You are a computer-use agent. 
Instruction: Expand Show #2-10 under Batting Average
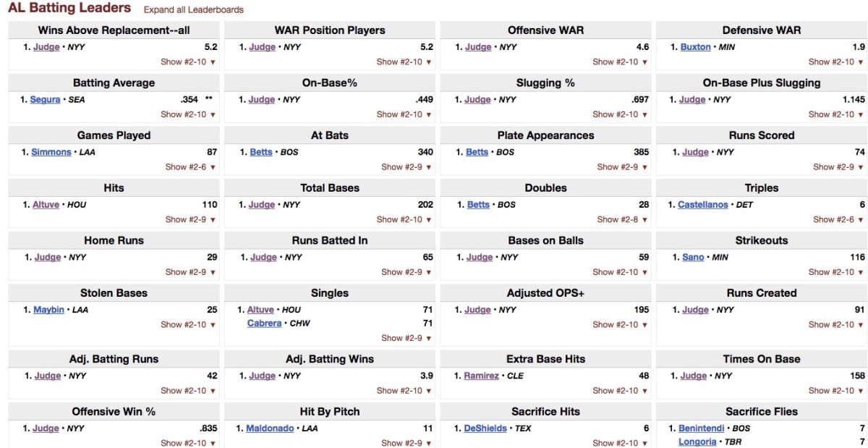coord(188,114)
